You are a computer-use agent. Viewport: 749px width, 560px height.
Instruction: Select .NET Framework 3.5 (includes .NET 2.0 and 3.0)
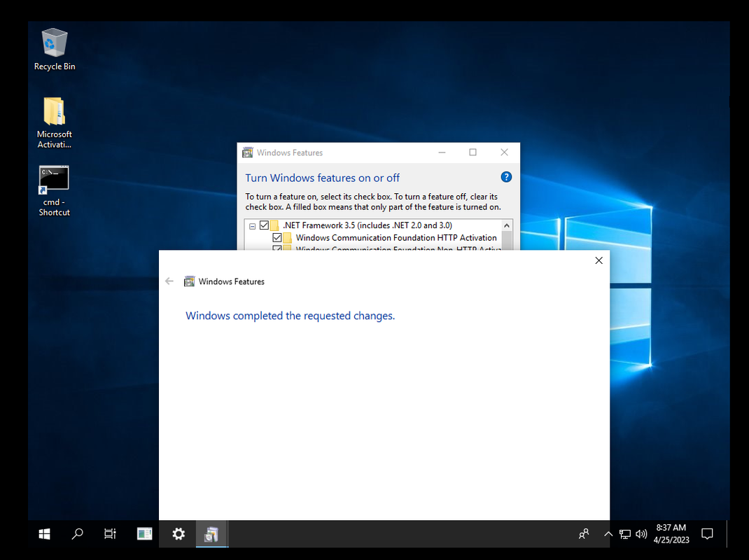tap(367, 225)
